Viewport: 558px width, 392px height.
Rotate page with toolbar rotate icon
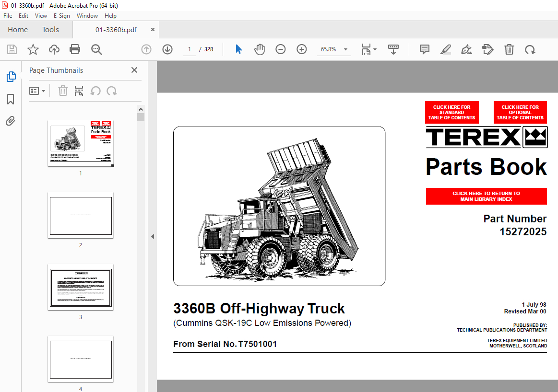[530, 49]
